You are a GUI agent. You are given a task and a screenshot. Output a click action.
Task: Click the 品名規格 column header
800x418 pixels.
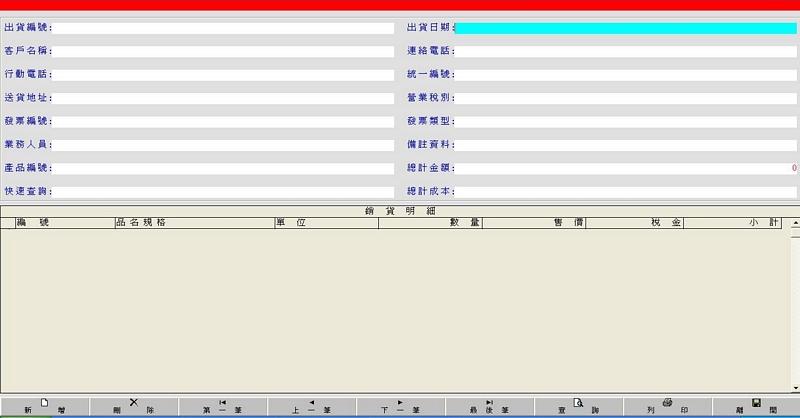pyautogui.click(x=194, y=223)
